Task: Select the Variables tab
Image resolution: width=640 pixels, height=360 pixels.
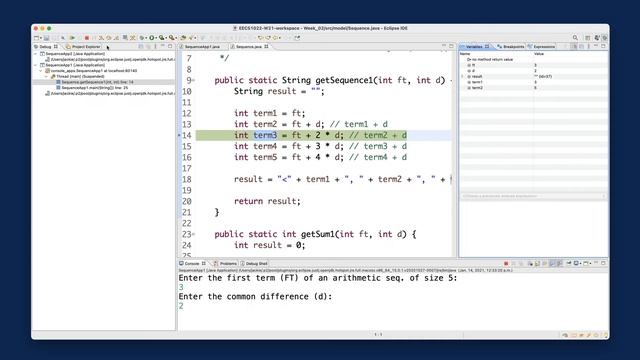Action: click(x=474, y=47)
